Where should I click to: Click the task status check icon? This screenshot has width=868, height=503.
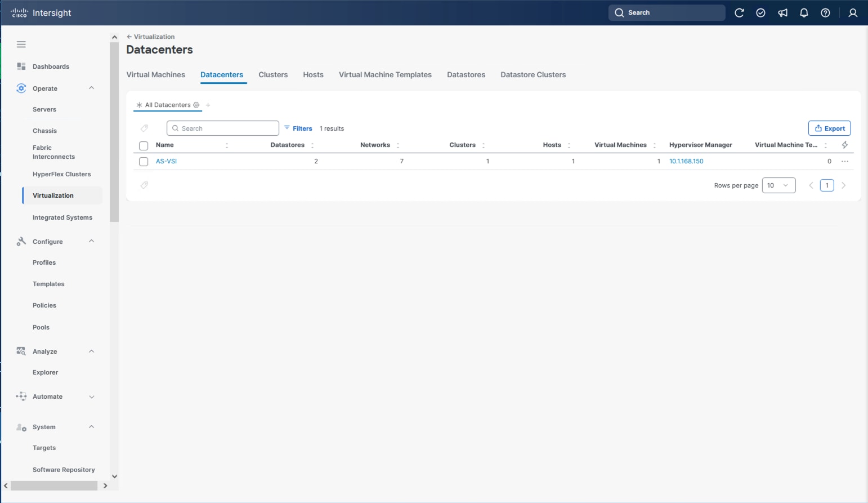[761, 12]
